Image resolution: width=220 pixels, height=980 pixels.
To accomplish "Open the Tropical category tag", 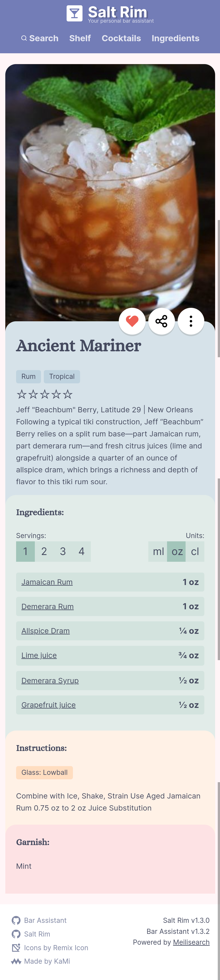I will pos(62,376).
